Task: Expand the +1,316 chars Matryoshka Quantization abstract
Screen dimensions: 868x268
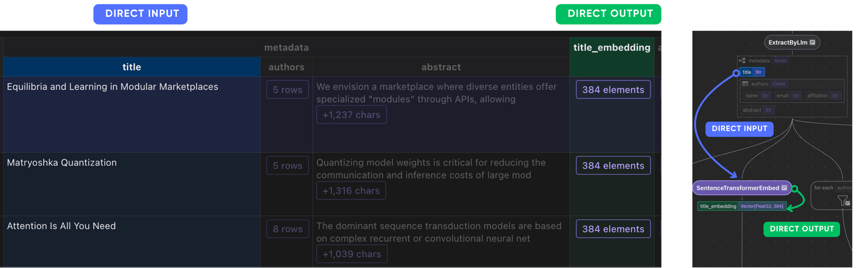Action: pos(351,190)
